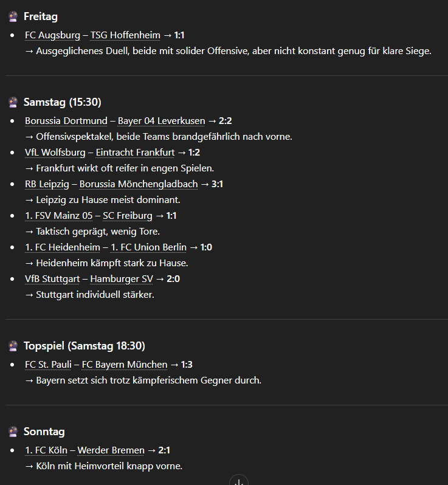Click the emoji icon beside Samstag (15:30)

(x=13, y=102)
